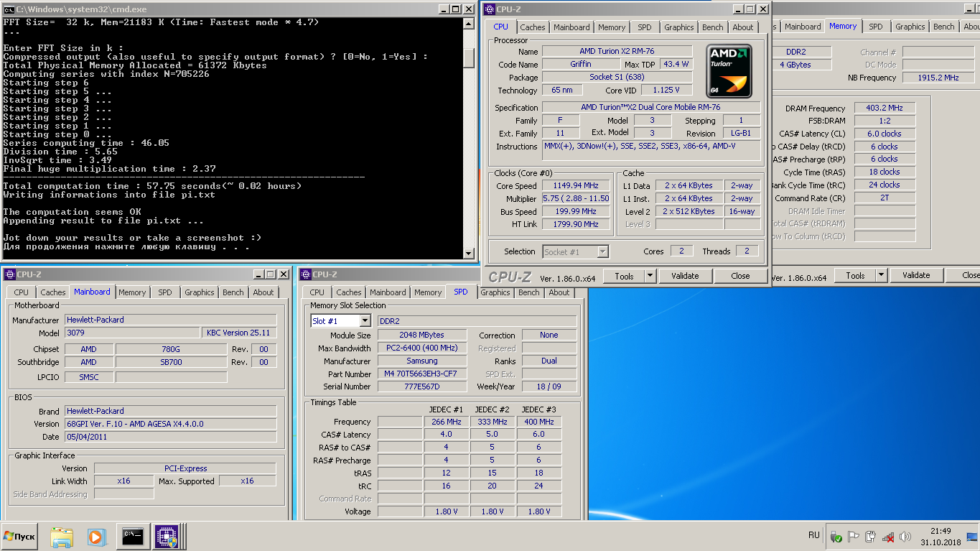Click the BIOS Date value 05/04/2011
980x551 pixels.
tap(170, 437)
